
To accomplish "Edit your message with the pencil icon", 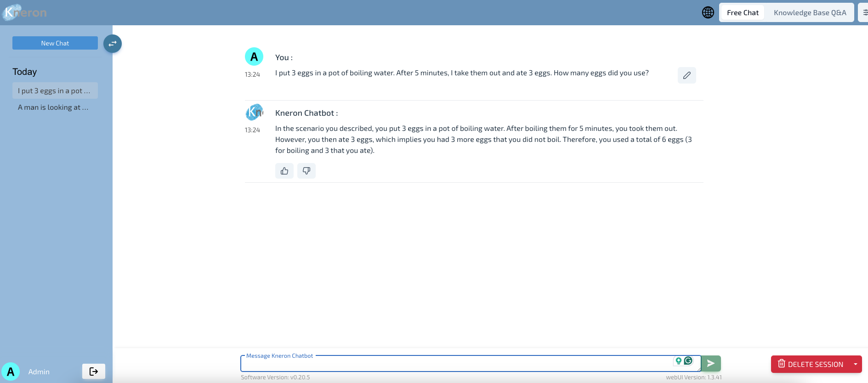I will (x=687, y=75).
